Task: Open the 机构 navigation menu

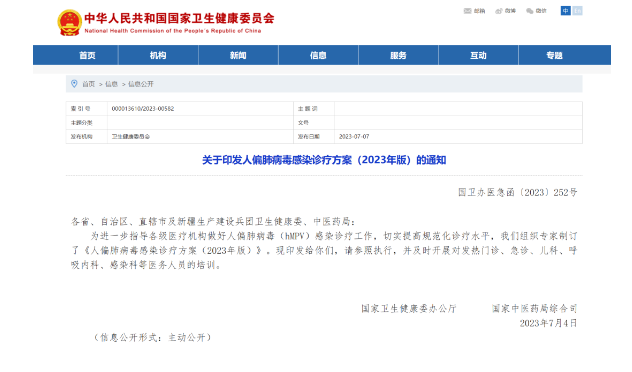Action: (x=158, y=55)
